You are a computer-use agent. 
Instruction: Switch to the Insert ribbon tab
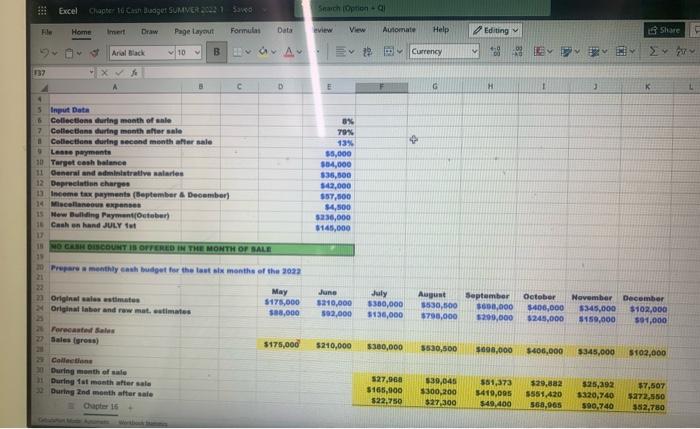[116, 32]
